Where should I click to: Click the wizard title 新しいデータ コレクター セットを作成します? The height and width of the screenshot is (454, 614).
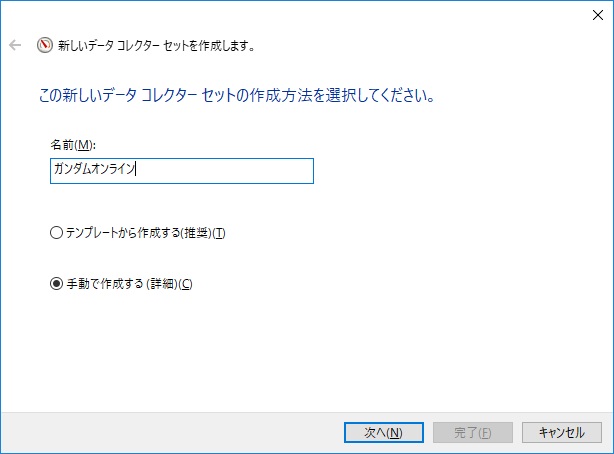tap(156, 46)
